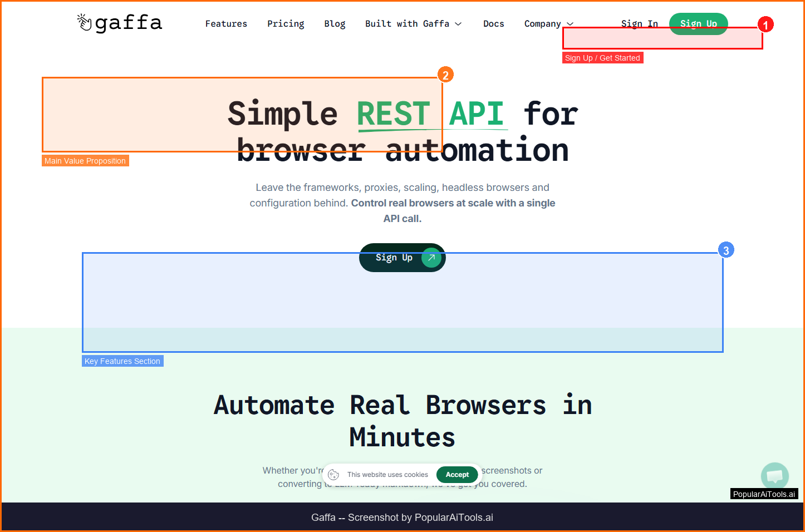Click the blue annotation marker 3
Screen dimensions: 805x532
(725, 250)
